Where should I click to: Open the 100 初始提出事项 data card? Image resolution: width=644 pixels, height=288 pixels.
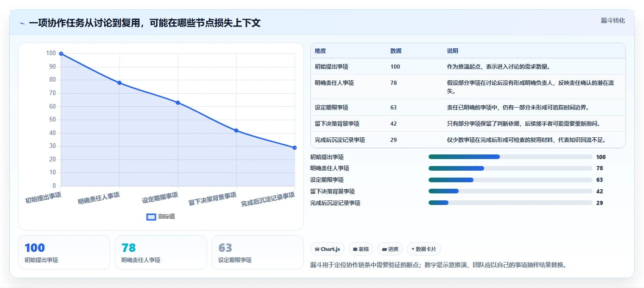point(64,252)
